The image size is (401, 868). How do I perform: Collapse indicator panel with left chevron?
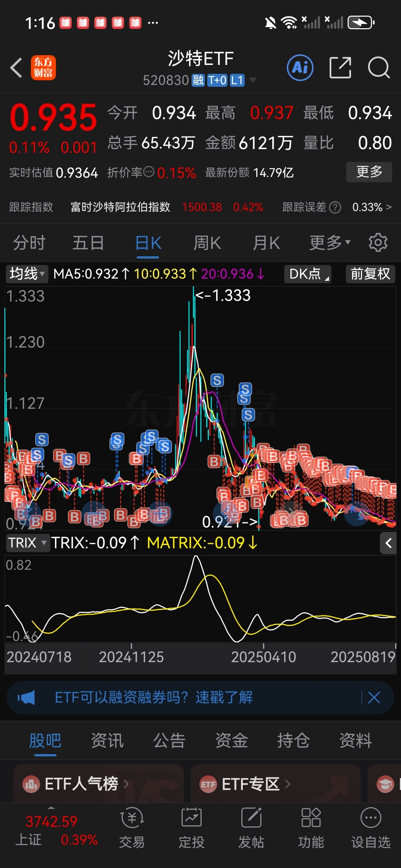(388, 543)
